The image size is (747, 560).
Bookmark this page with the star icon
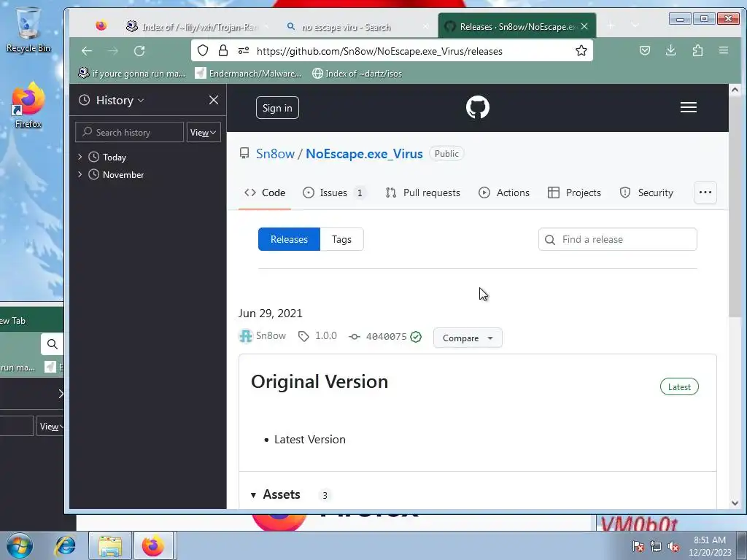pyautogui.click(x=581, y=50)
